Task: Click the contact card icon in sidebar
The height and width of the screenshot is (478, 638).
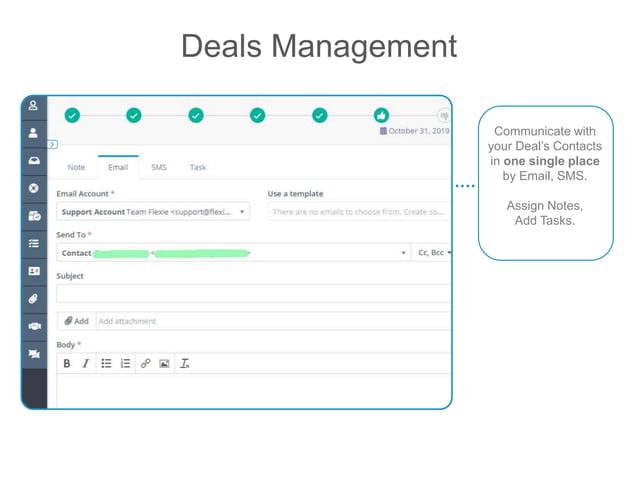Action: coord(34,271)
